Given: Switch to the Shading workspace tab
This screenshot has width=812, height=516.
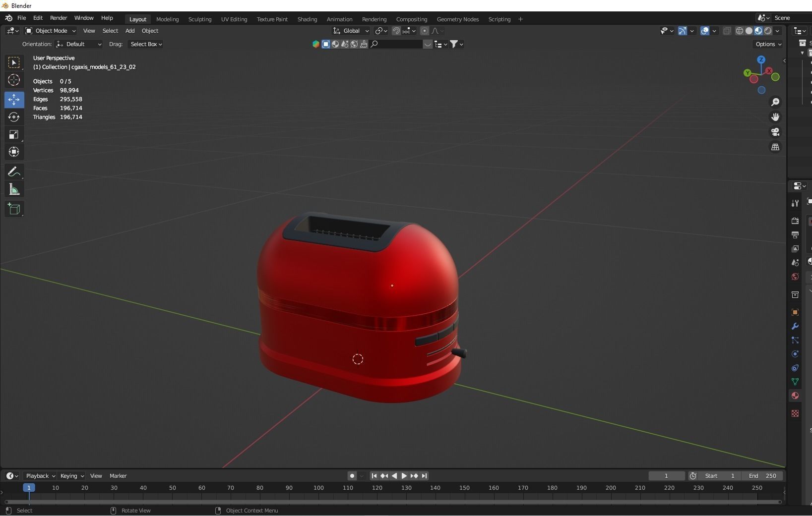Looking at the screenshot, I should click(x=307, y=19).
